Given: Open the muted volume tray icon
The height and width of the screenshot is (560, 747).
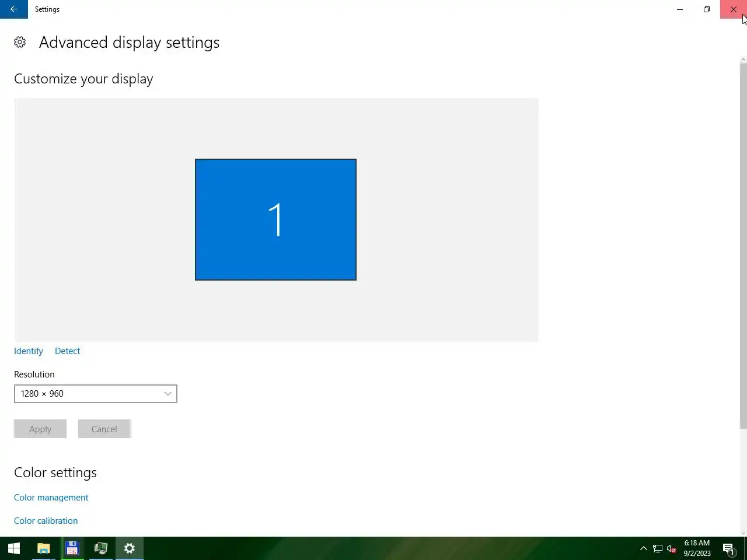Looking at the screenshot, I should tap(672, 548).
